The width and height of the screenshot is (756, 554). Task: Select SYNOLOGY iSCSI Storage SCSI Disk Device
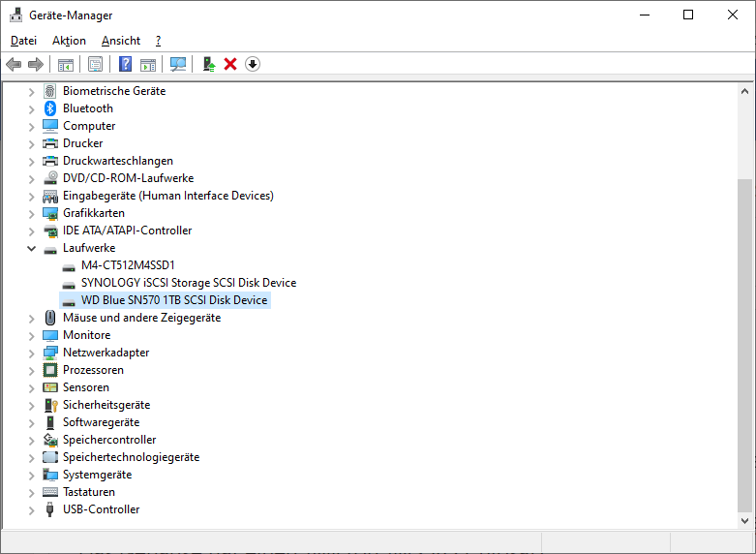(189, 283)
